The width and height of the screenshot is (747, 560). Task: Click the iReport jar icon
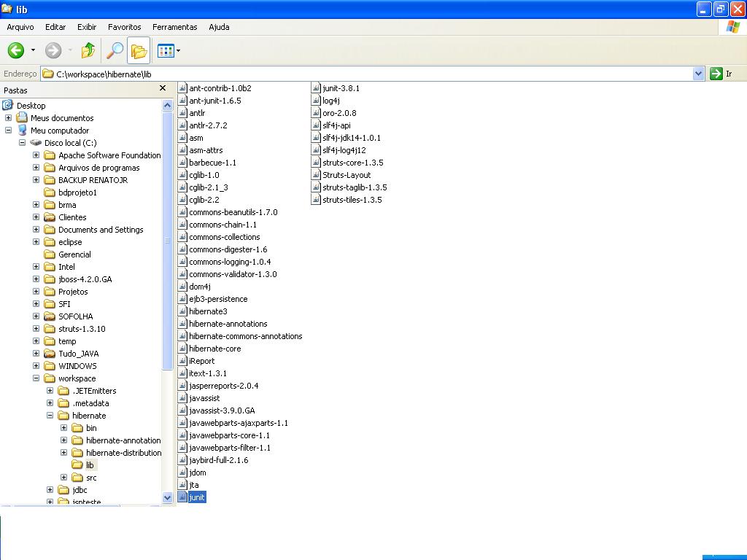(x=182, y=360)
